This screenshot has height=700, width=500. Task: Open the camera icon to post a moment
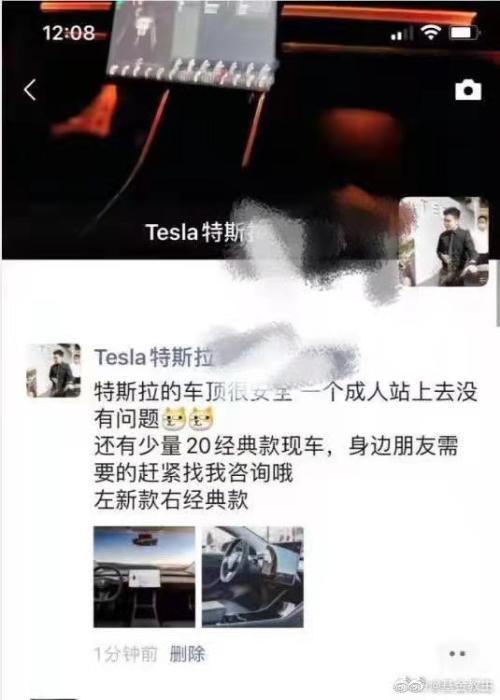468,91
